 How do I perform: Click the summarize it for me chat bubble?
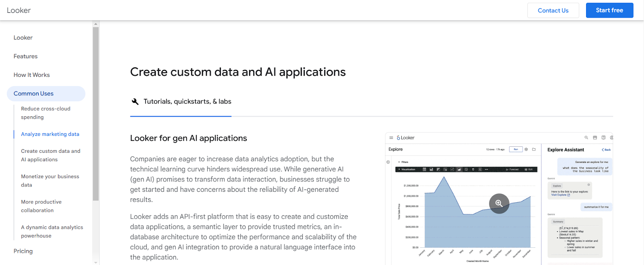point(596,207)
